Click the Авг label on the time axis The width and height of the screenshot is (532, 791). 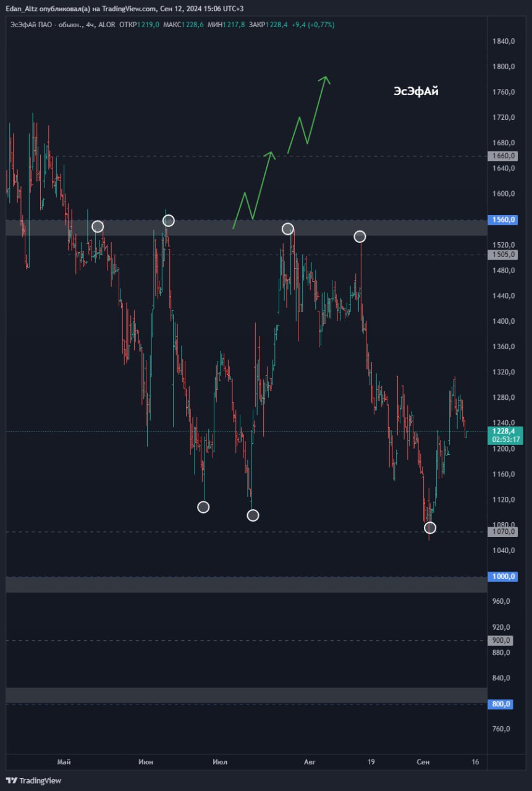(310, 762)
